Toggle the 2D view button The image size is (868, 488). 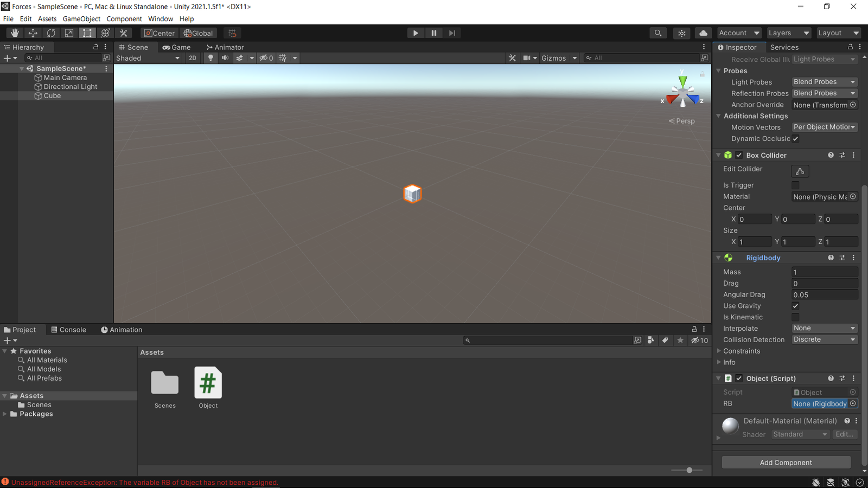click(x=193, y=58)
